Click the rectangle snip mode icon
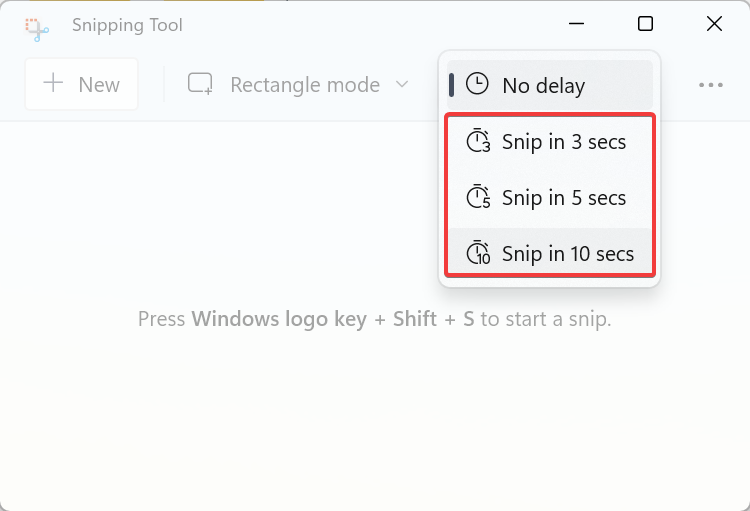 click(x=200, y=84)
